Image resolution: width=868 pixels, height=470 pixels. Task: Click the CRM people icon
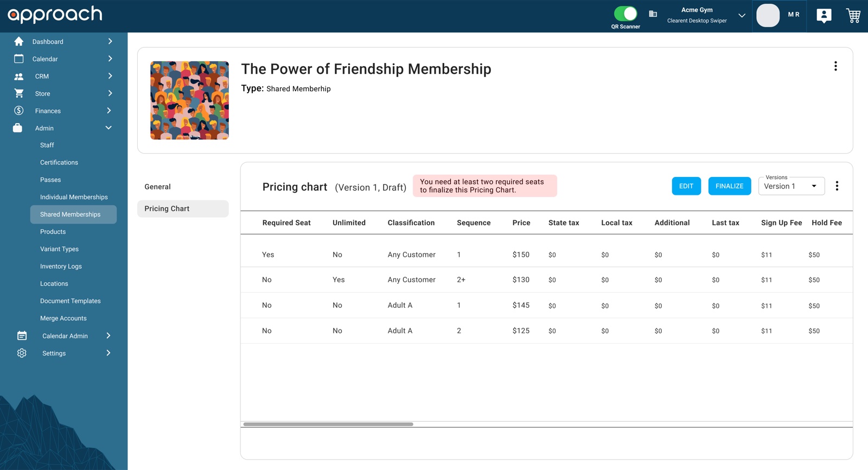19,77
